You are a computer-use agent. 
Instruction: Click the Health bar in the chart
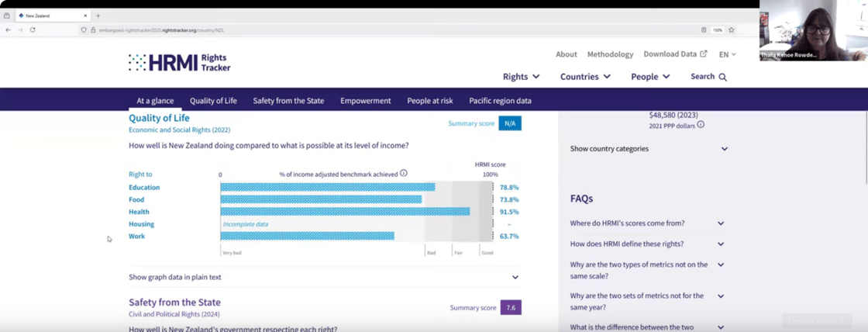[345, 212]
